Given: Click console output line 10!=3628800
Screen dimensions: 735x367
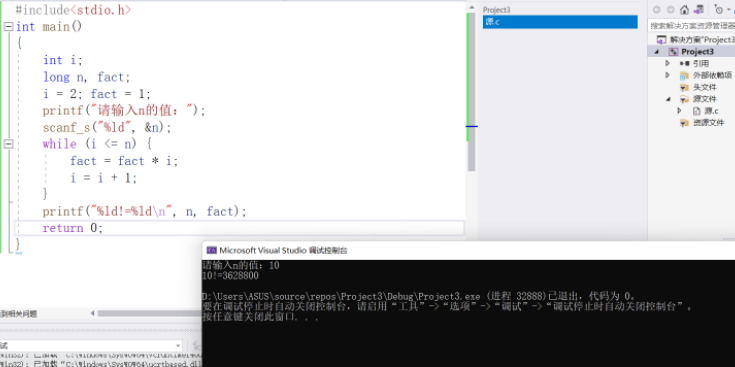Looking at the screenshot, I should [x=230, y=276].
